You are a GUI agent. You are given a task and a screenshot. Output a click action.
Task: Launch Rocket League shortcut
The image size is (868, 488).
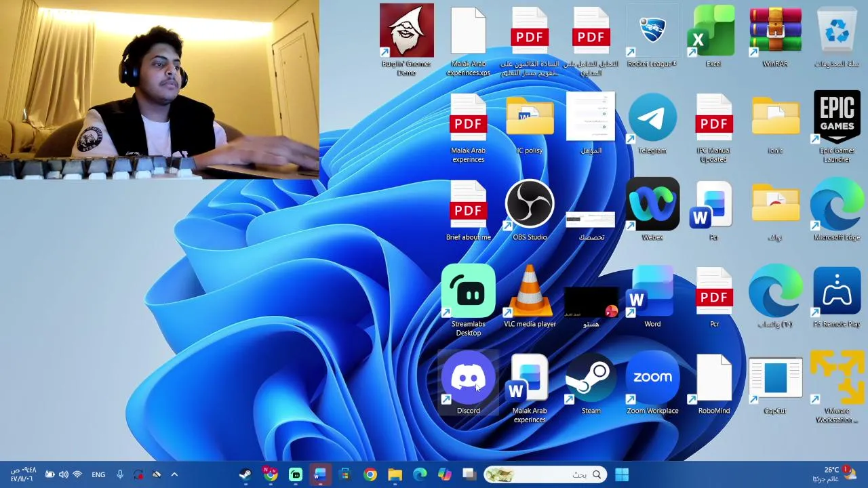click(652, 37)
